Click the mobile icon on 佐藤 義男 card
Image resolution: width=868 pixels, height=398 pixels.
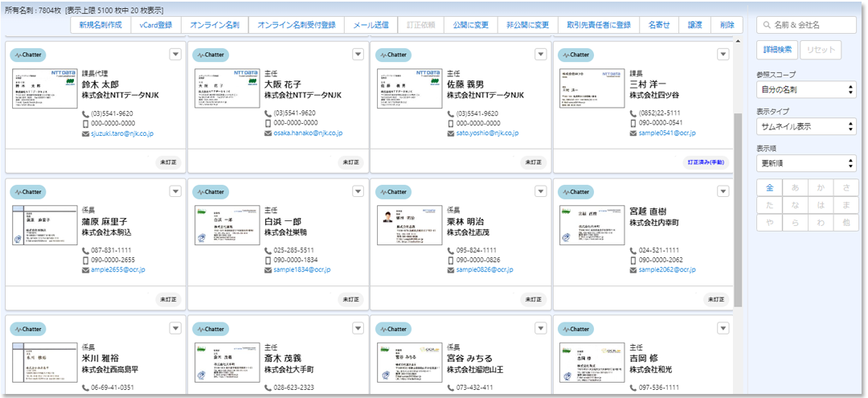click(x=451, y=123)
